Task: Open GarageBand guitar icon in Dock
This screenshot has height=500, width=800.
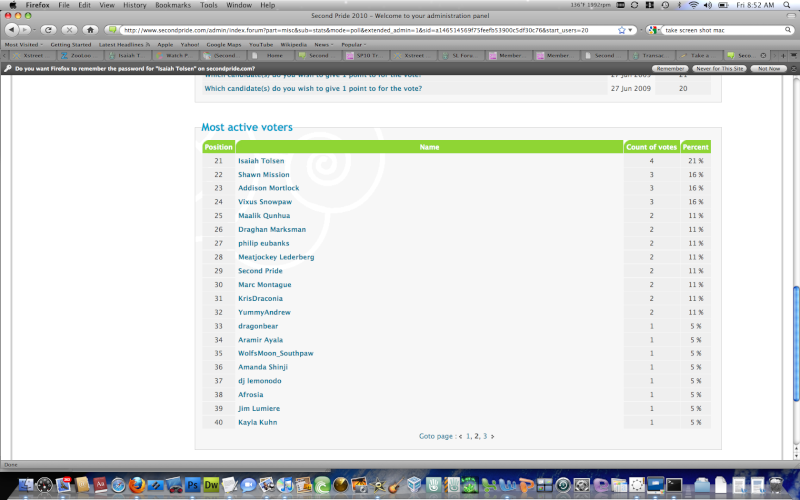Action: tap(396, 485)
